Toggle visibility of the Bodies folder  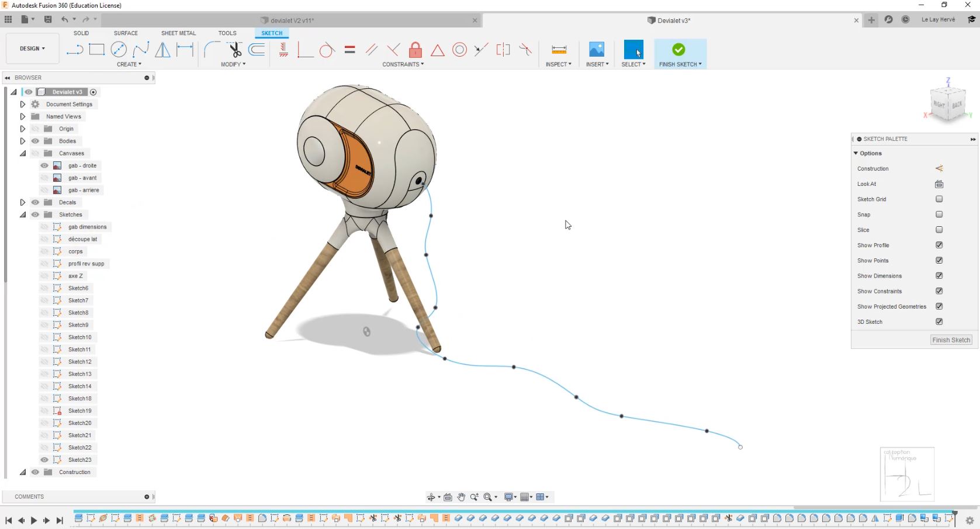click(35, 141)
